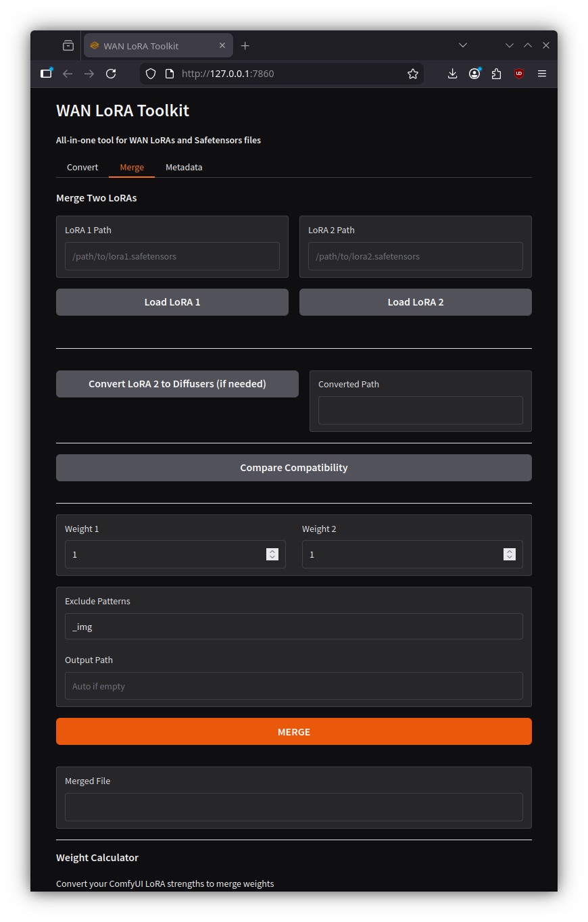
Task: Open Firefox View tab overview icon
Action: (68, 45)
